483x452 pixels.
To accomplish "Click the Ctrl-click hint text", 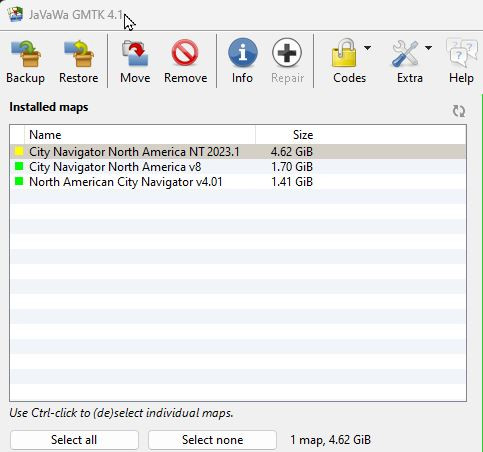I will pos(121,413).
